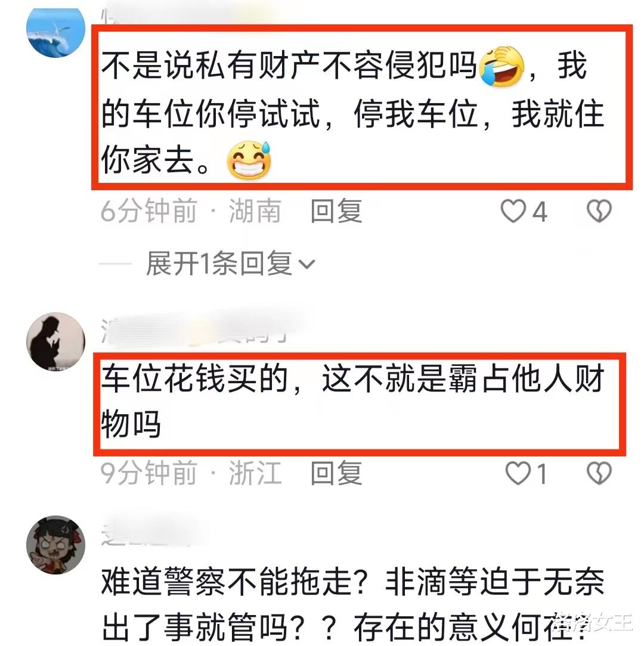
Task: Click the chevron beside 展开1条回复
Action: tap(306, 264)
